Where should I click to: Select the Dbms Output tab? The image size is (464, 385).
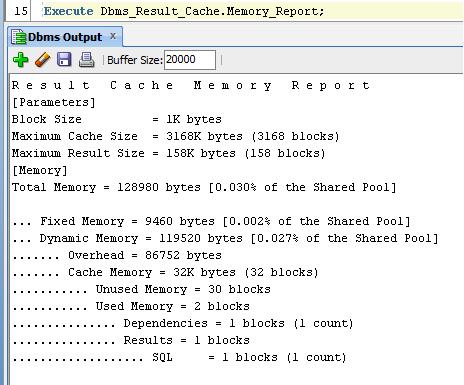(65, 37)
